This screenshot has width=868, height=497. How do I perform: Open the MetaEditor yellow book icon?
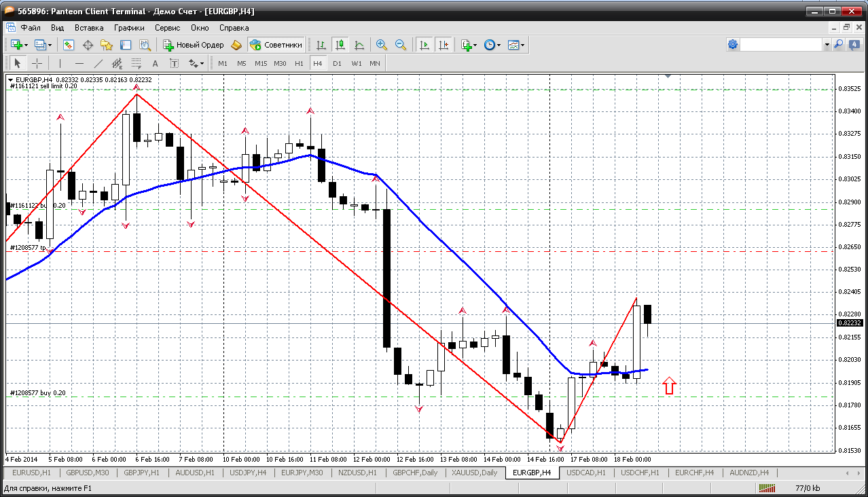click(x=236, y=45)
